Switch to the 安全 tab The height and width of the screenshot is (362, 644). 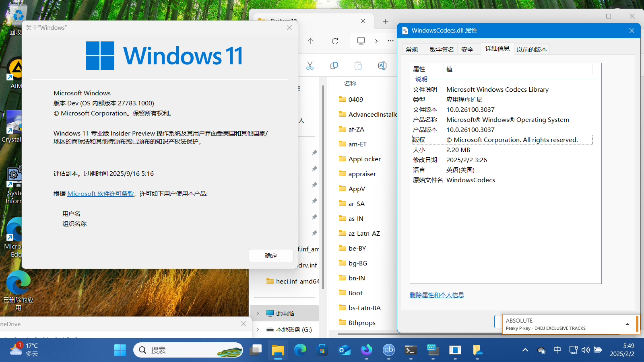[x=467, y=49]
